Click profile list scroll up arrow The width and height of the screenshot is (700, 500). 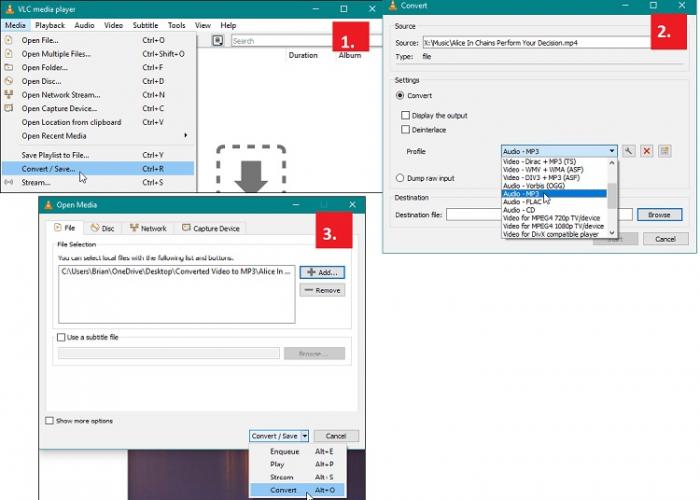click(612, 163)
